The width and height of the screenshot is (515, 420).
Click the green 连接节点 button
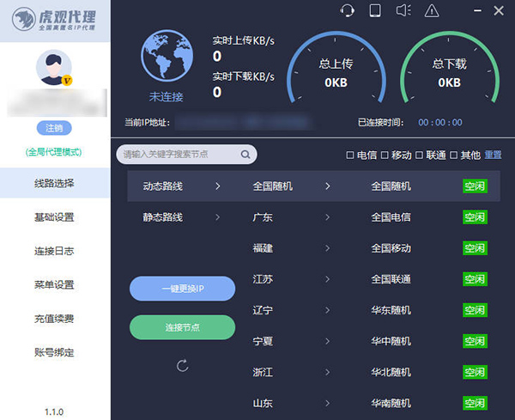[182, 327]
